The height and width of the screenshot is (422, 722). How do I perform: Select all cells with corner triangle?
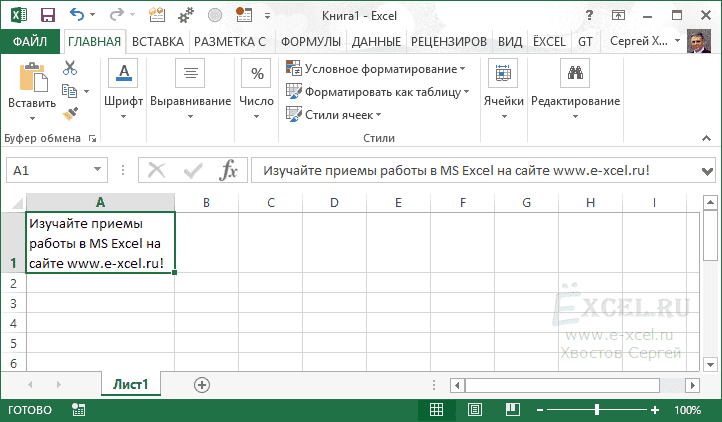(x=17, y=203)
